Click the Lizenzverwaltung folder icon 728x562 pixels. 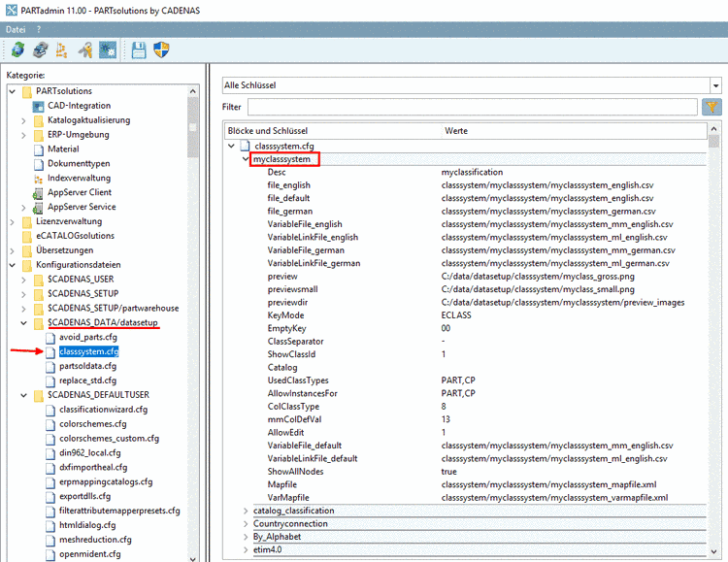click(x=27, y=222)
